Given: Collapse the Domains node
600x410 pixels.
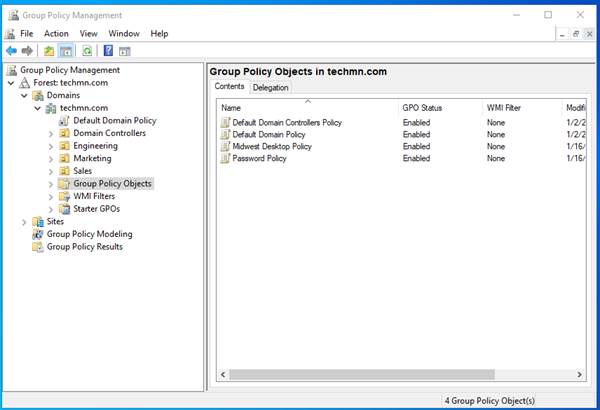Looking at the screenshot, I should click(x=24, y=96).
